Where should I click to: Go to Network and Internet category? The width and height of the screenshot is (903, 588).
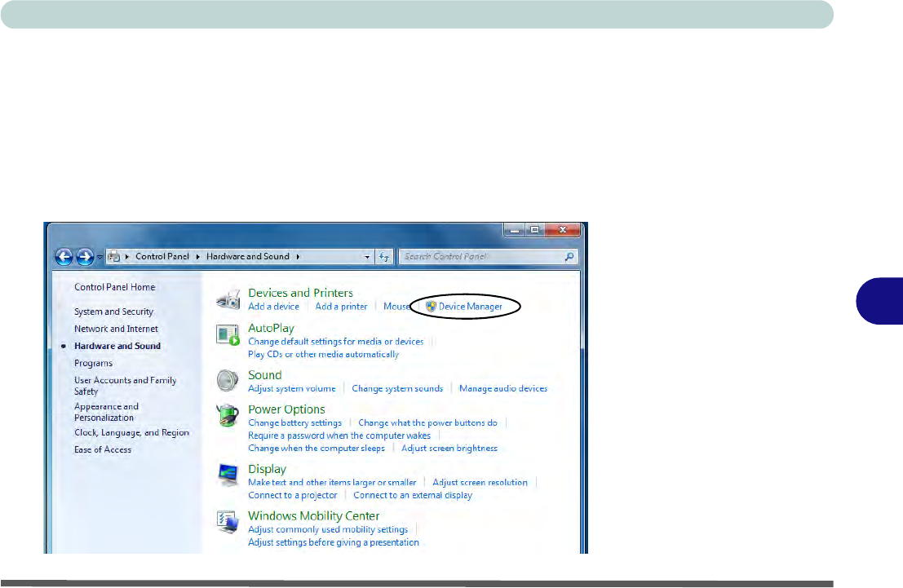116,329
